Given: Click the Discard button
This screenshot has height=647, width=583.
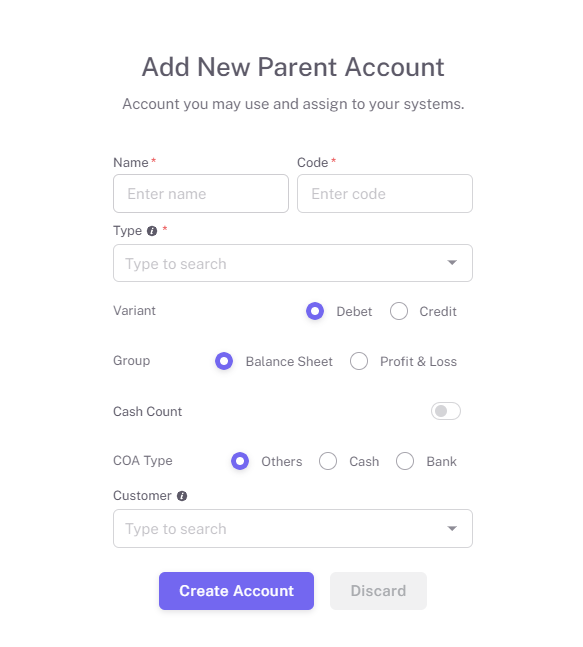Looking at the screenshot, I should coord(378,591).
